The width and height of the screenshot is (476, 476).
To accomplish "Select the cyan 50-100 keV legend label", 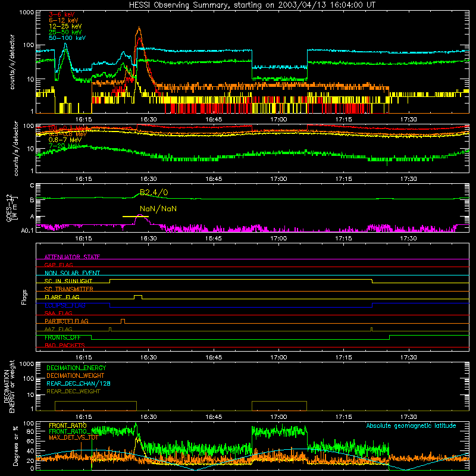I will point(67,38).
